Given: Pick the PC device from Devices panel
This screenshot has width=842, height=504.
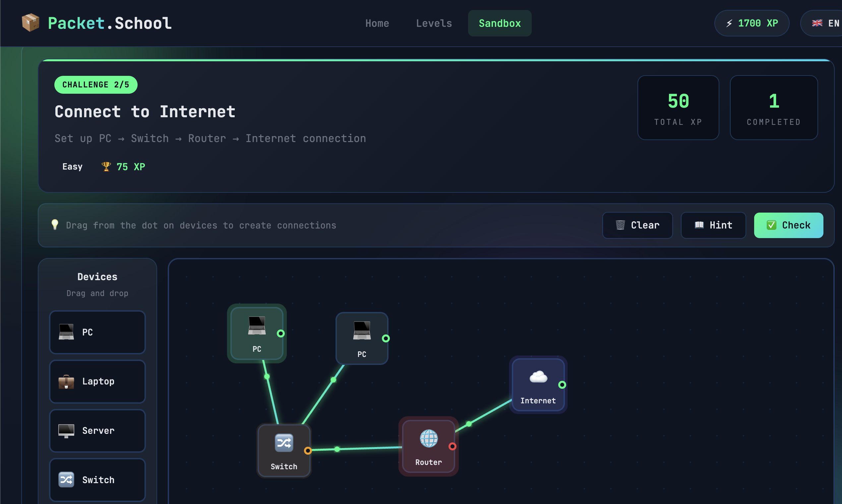Looking at the screenshot, I should (x=97, y=332).
